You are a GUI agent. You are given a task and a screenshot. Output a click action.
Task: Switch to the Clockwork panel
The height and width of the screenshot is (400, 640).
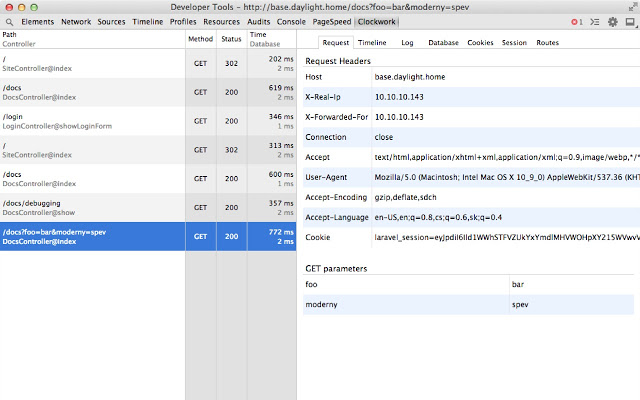pyautogui.click(x=377, y=22)
